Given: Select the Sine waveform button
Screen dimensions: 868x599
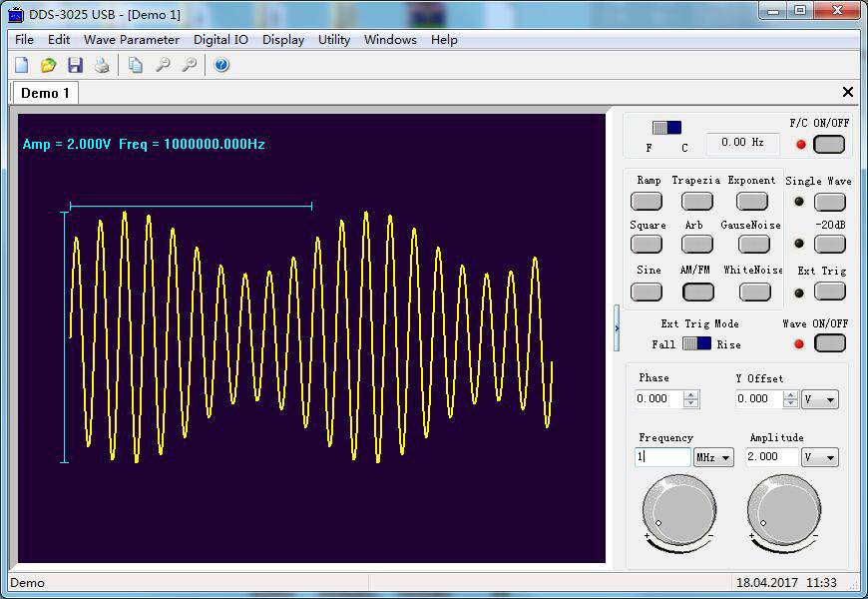Looking at the screenshot, I should 647,291.
